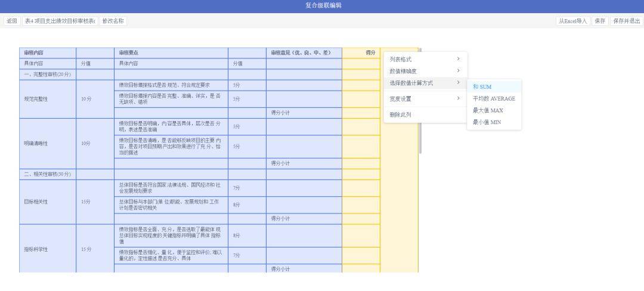Click the 一、完整性审核(20分) row cell
This screenshot has width=644, height=291.
[x=48, y=75]
